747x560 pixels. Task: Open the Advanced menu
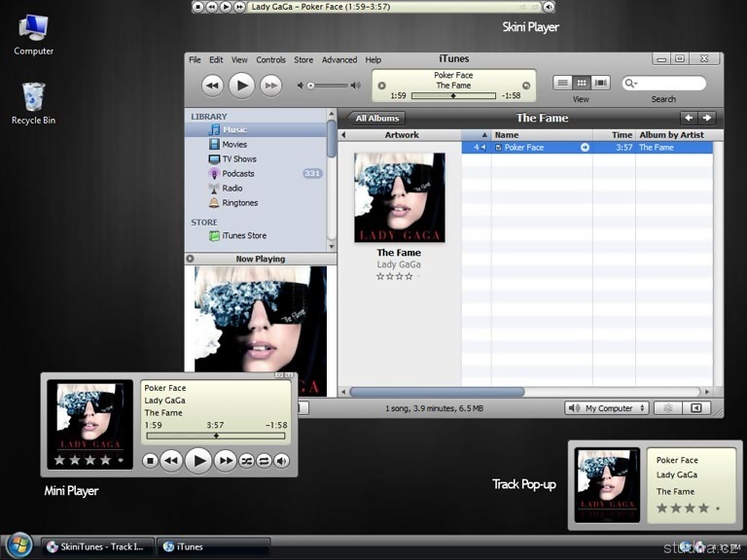[x=339, y=60]
